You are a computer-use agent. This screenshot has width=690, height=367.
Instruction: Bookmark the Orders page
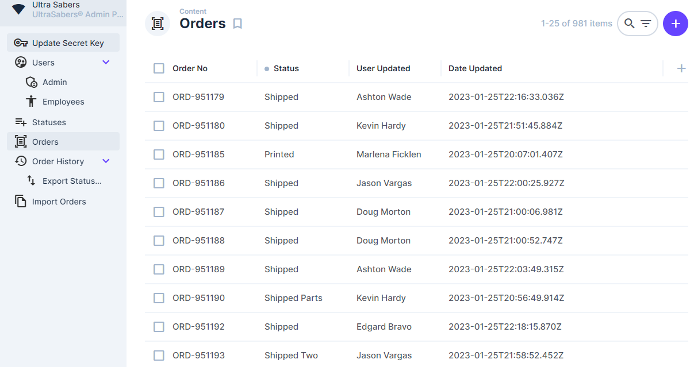(238, 23)
